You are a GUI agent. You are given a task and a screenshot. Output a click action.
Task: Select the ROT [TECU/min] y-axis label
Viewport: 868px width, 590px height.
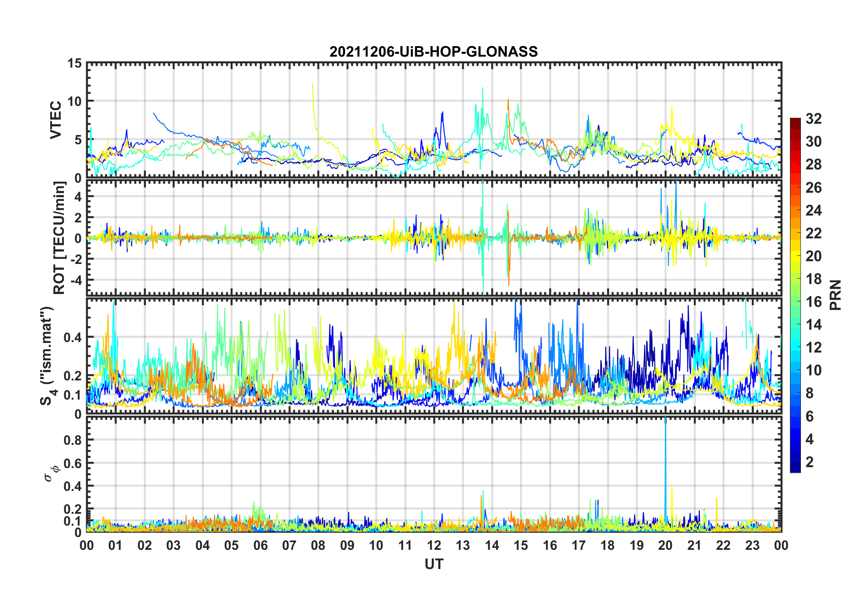point(59,238)
